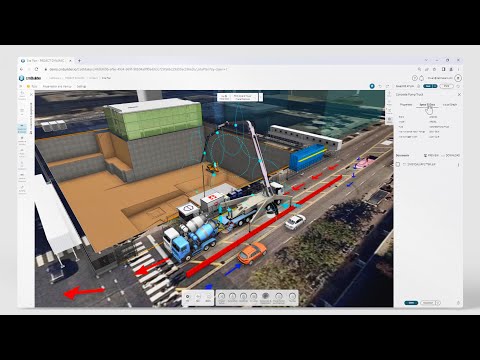Open the Settings menu

pyautogui.click(x=82, y=86)
